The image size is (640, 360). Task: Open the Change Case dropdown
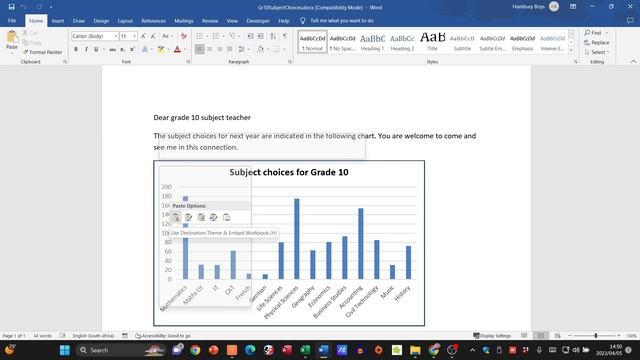[167, 36]
